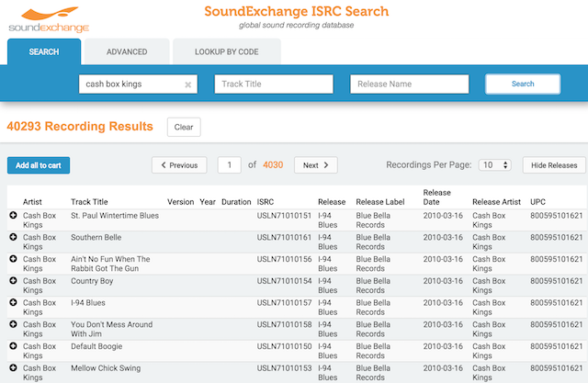
Task: Select ISRC code USLN71010161
Action: (x=284, y=237)
